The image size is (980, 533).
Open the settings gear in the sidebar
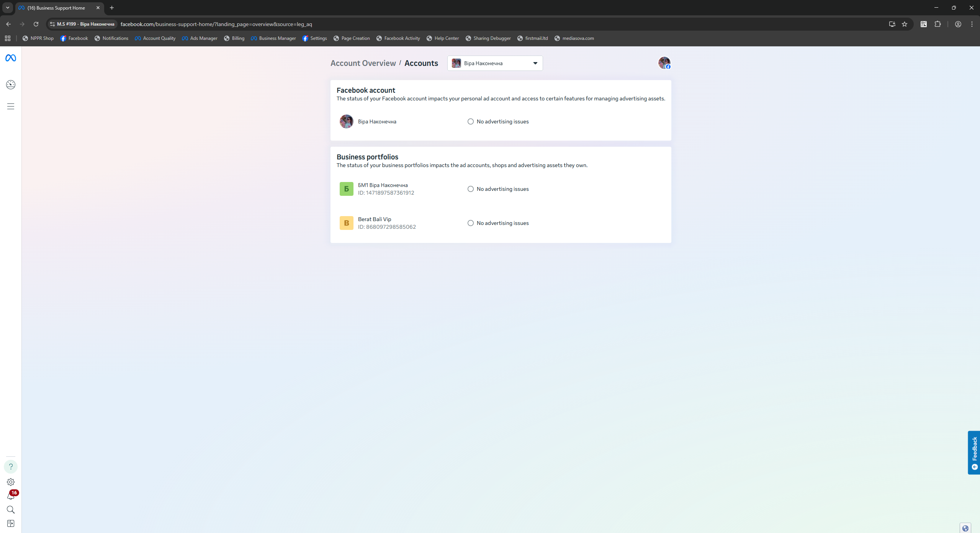coord(11,482)
